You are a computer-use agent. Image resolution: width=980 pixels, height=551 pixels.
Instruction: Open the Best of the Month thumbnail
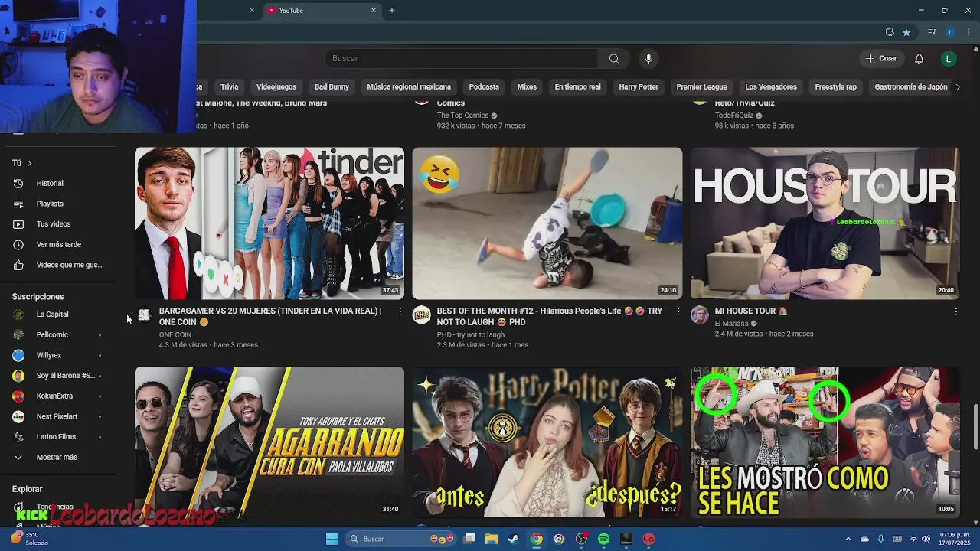point(547,223)
